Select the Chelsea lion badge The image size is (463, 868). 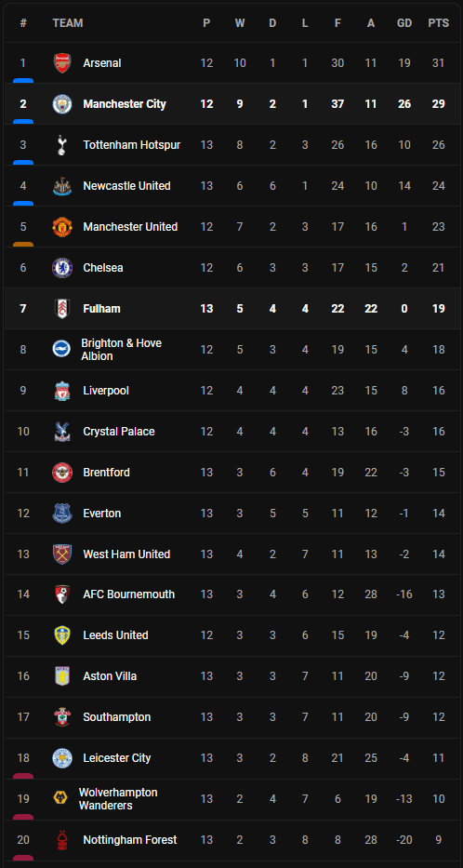(x=62, y=268)
